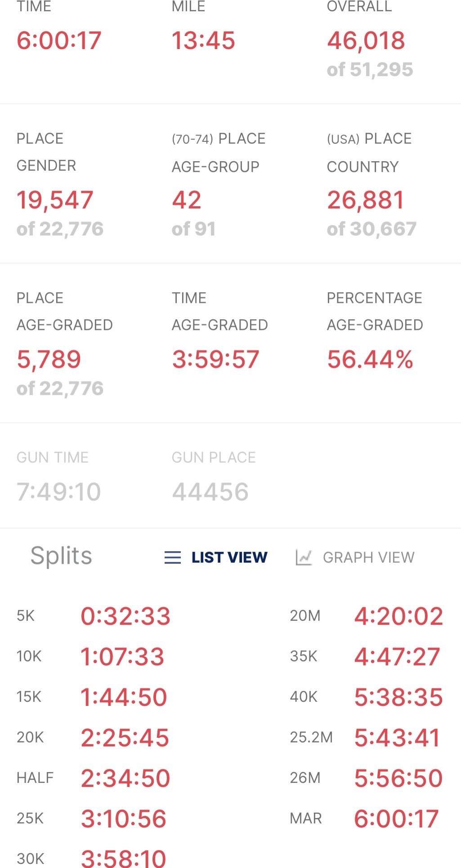Select the HALF split time 2:34:50
This screenshot has height=868, width=461.
(125, 778)
